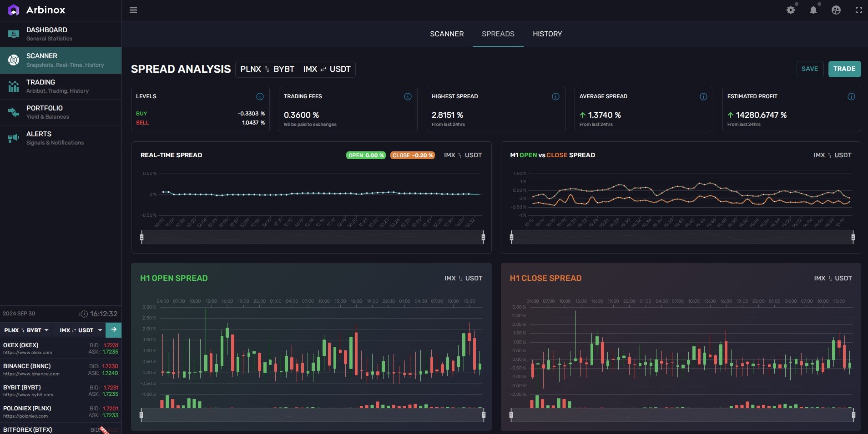
Task: Click the Dashboard monitor icon
Action: pos(14,34)
